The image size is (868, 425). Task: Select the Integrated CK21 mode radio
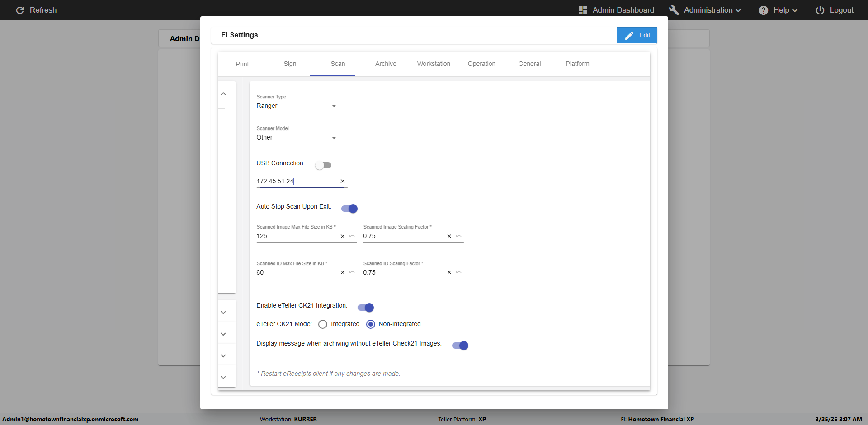pos(323,324)
